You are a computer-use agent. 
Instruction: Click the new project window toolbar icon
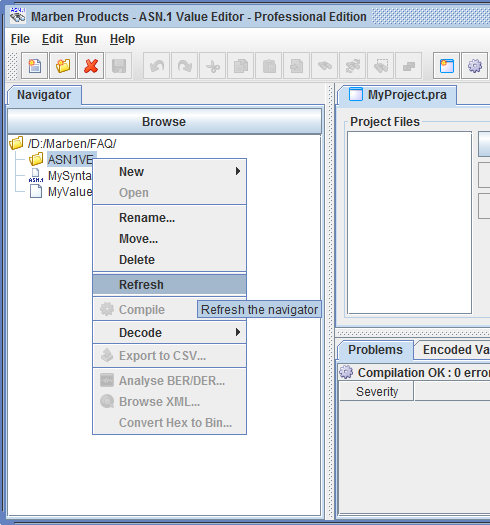[446, 66]
